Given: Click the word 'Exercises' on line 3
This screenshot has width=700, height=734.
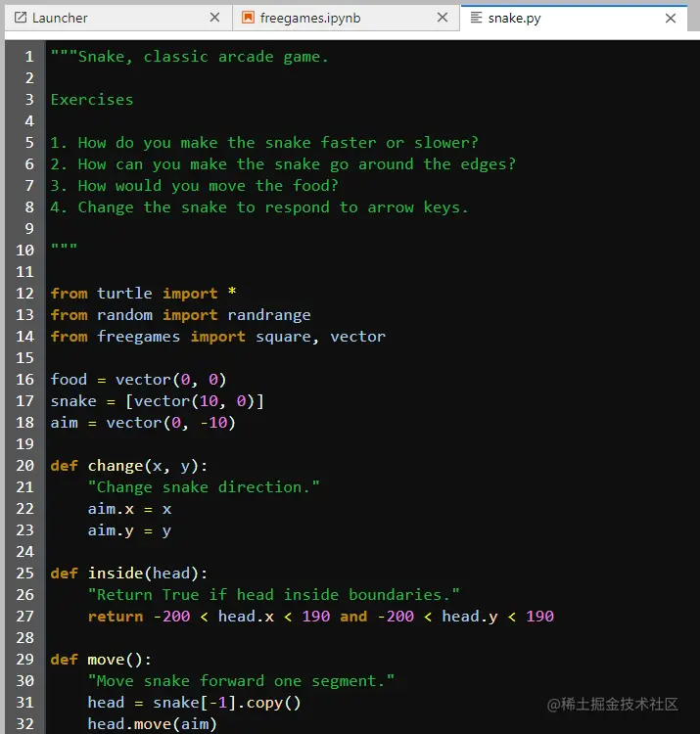Looking at the screenshot, I should point(92,100).
